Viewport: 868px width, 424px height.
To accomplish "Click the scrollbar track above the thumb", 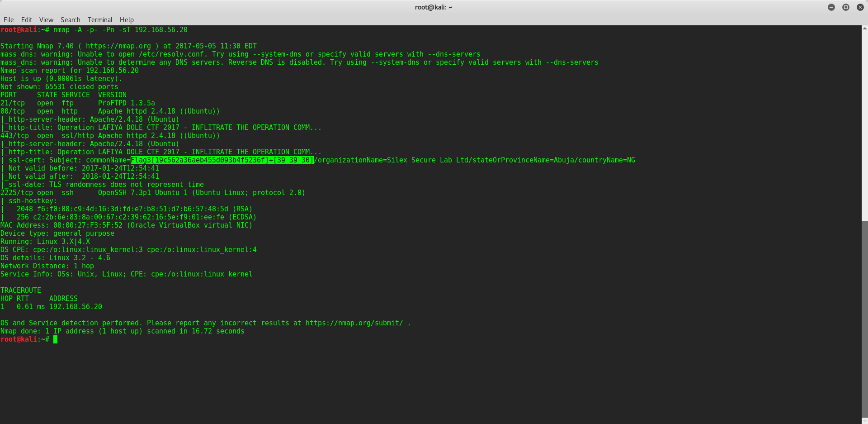I will coord(865,126).
